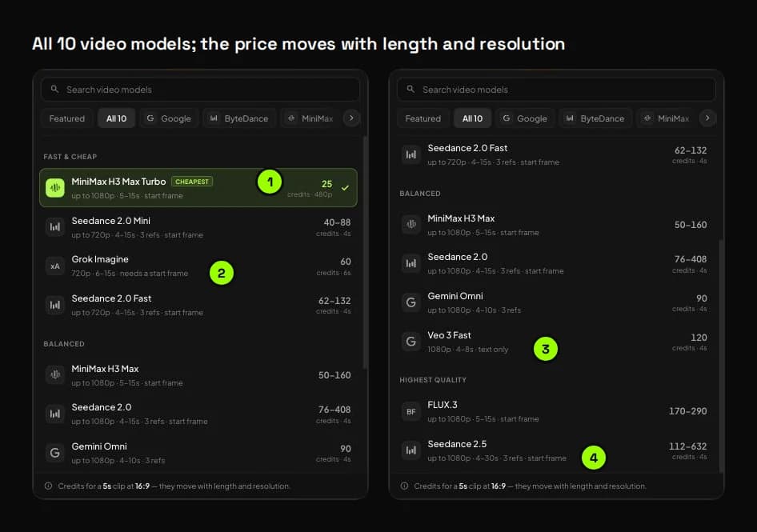757x532 pixels.
Task: Select the All 10 tab in right panel
Action: click(473, 118)
